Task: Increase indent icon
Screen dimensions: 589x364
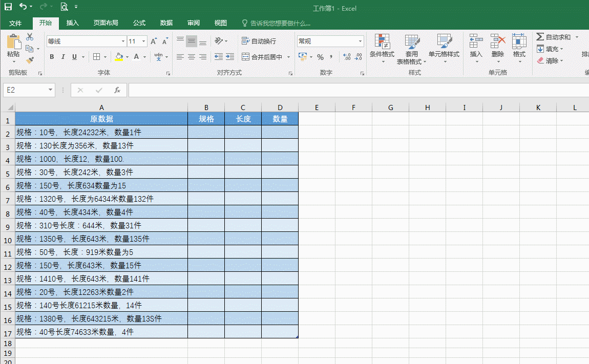Action: pyautogui.click(x=230, y=57)
